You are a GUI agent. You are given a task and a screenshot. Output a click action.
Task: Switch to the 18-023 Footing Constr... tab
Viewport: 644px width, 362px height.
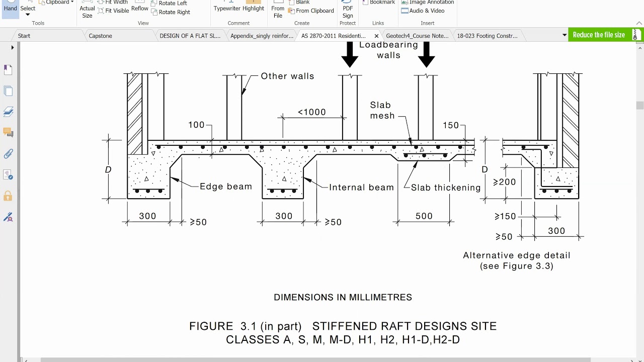(x=487, y=36)
